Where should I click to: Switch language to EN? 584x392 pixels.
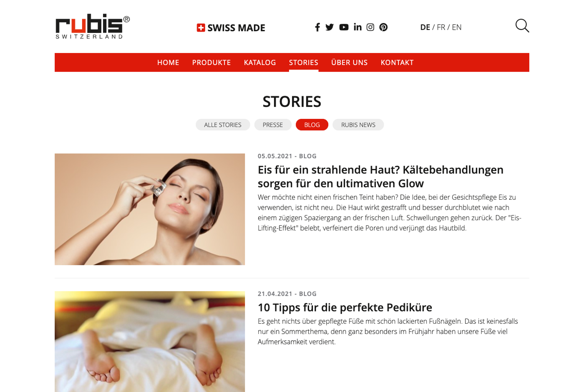(x=457, y=27)
